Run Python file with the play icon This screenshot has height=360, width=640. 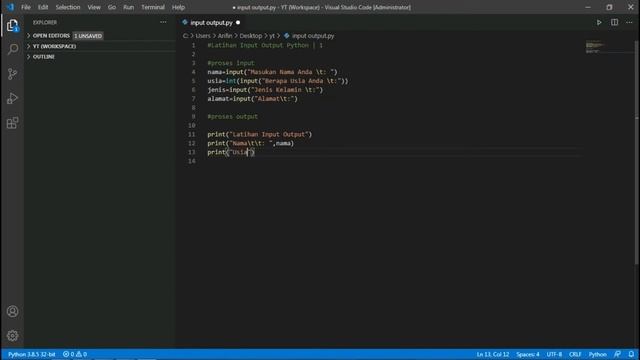pos(599,22)
